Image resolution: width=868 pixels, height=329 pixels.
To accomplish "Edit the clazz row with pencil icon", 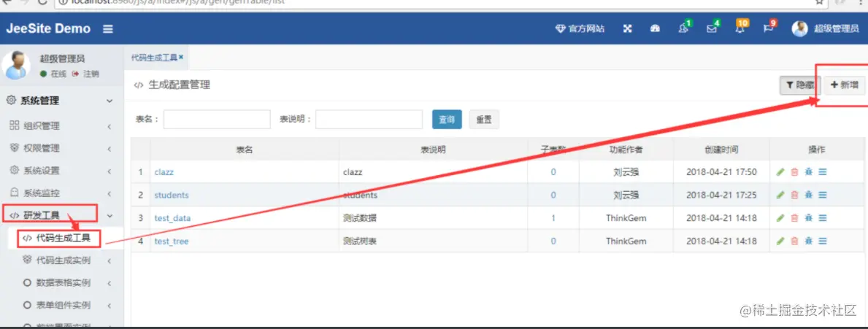I will (780, 172).
